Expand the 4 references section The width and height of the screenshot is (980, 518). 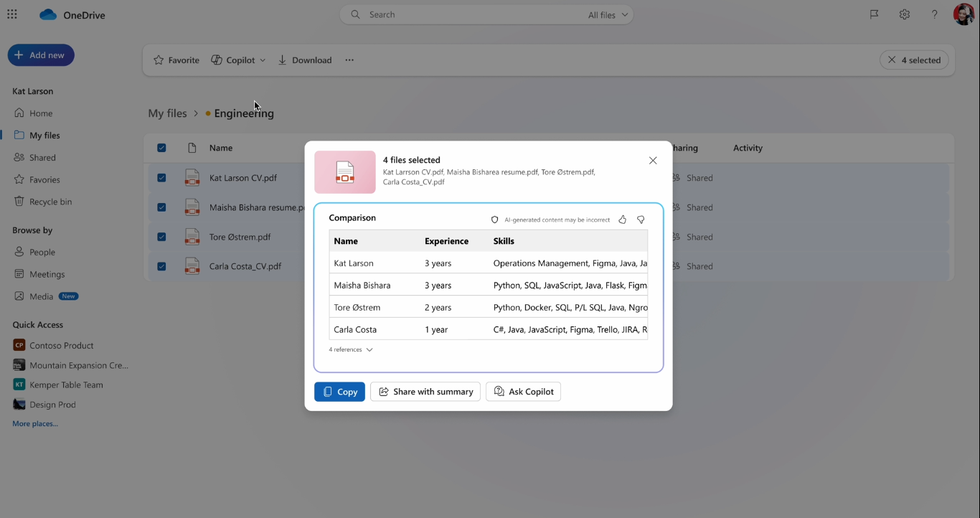point(351,349)
